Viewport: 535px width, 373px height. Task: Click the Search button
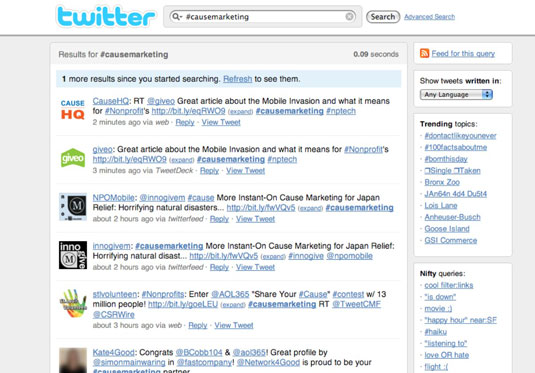[x=383, y=17]
